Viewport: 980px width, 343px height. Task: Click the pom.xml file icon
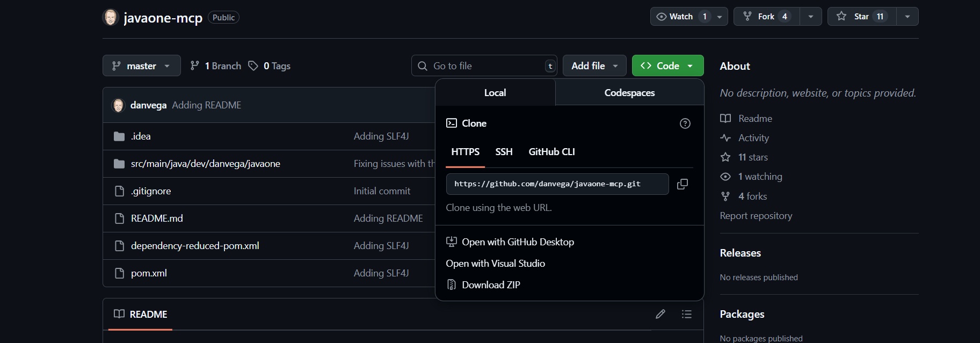point(119,273)
